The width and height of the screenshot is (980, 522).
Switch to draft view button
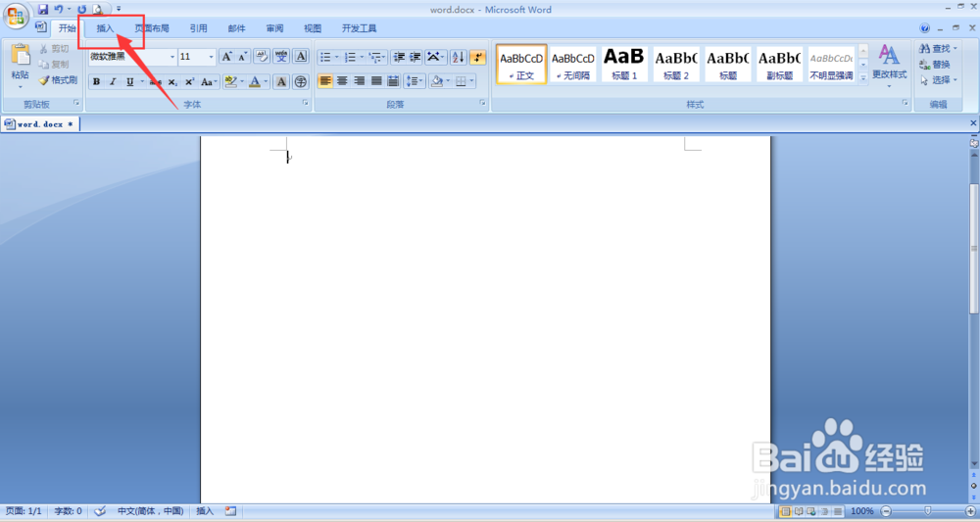[838, 511]
